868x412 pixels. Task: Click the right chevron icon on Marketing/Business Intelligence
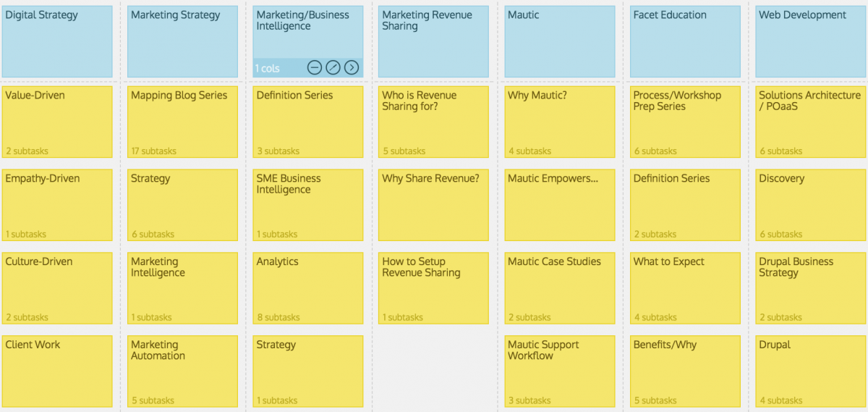click(x=352, y=68)
